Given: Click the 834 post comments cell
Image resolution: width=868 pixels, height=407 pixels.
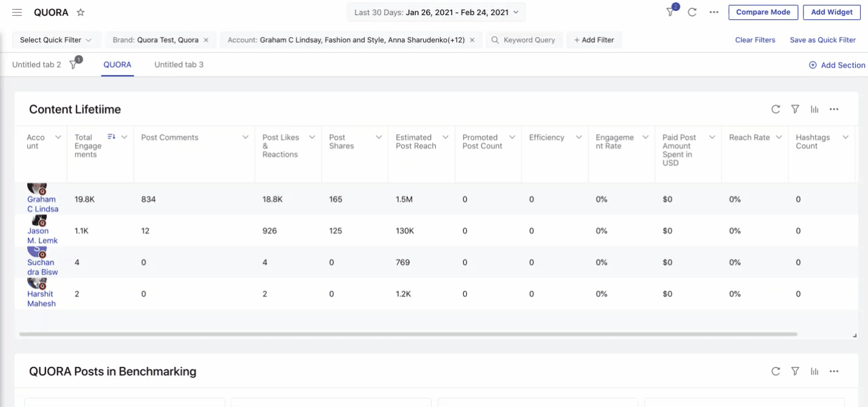Looking at the screenshot, I should tap(149, 199).
